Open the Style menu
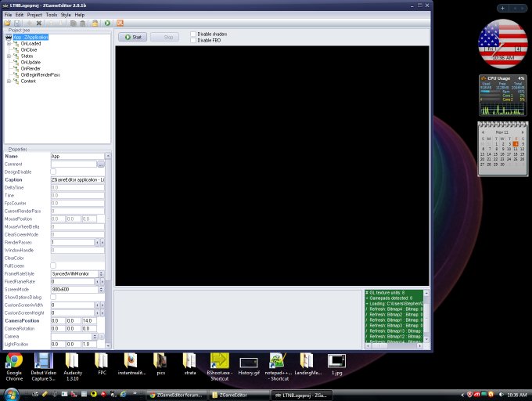The height and width of the screenshot is (401, 532). (x=66, y=15)
